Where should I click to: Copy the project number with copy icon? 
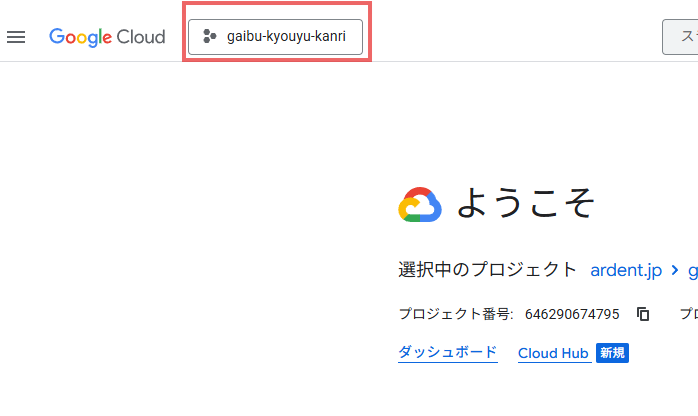click(x=643, y=314)
